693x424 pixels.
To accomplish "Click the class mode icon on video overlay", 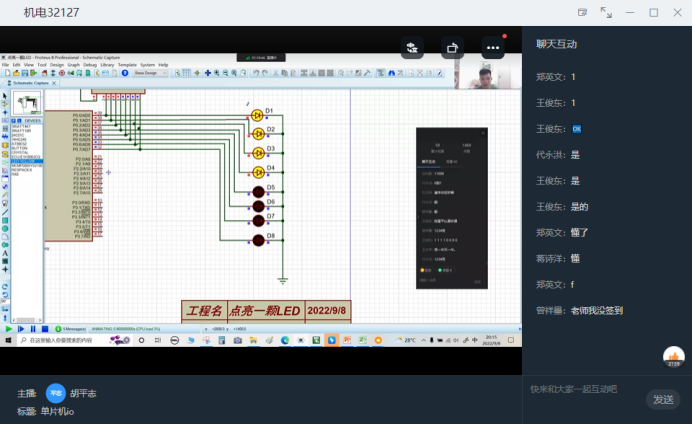I will tap(413, 47).
